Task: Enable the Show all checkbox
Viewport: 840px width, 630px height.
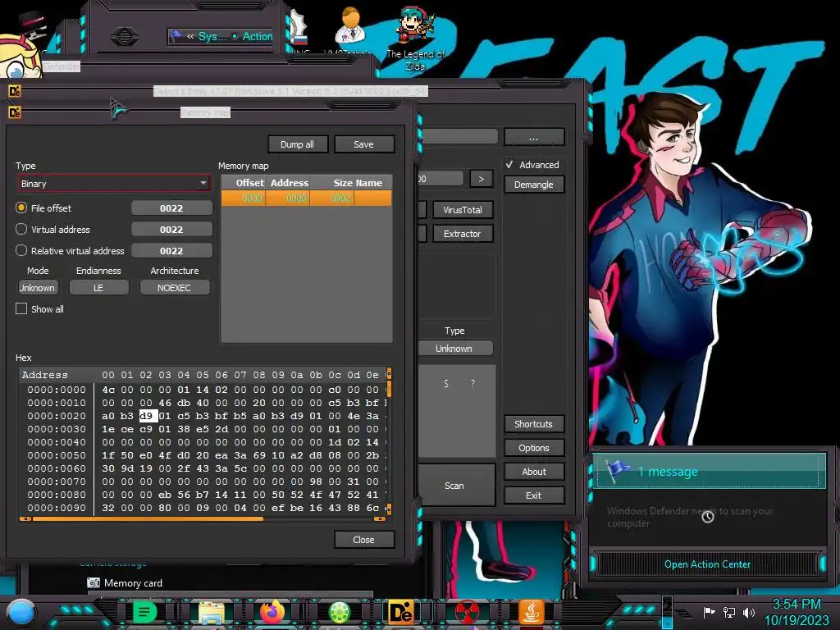Action: 21,309
